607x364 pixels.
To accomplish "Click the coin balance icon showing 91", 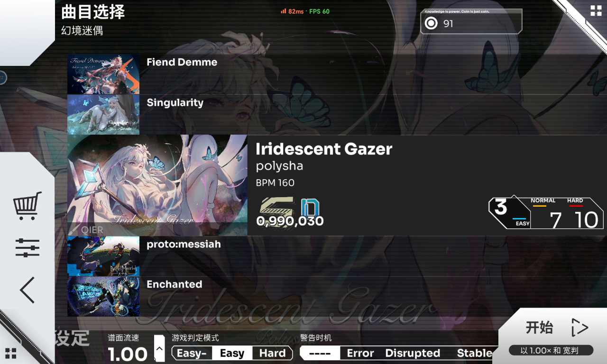I will tap(431, 23).
